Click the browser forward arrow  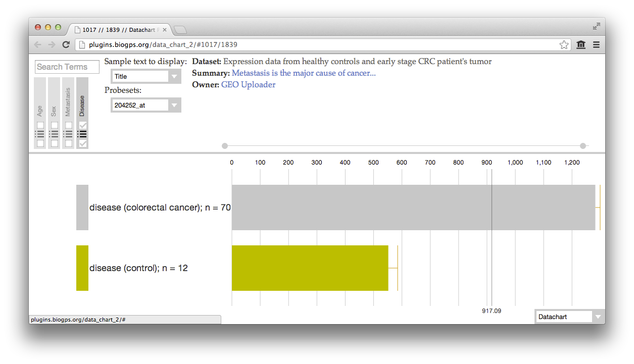[x=52, y=45]
